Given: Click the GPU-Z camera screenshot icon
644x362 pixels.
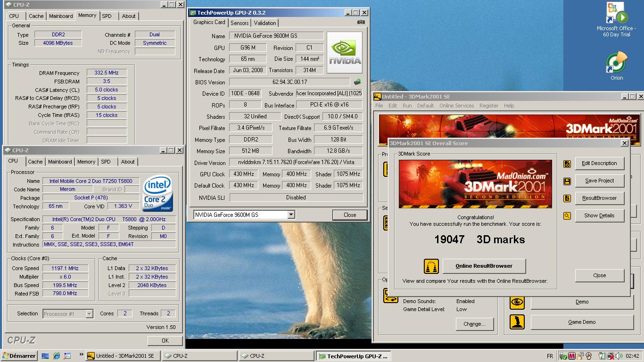Looking at the screenshot, I should tap(361, 22).
